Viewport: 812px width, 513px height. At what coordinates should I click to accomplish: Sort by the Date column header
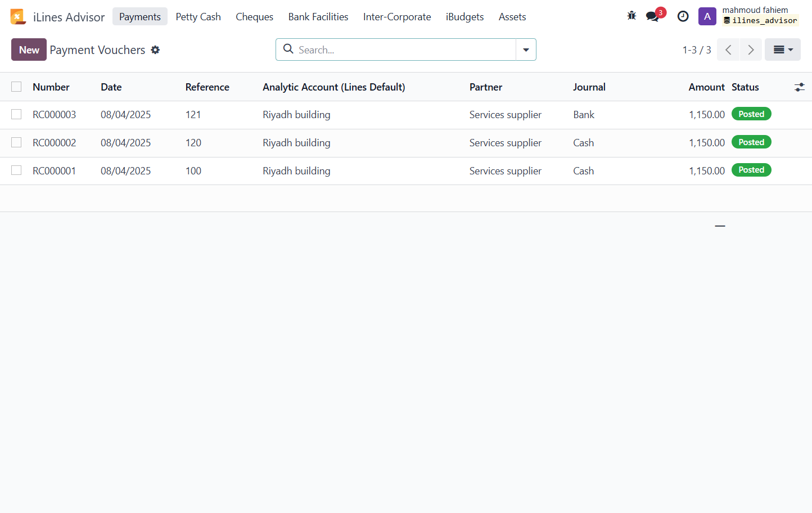pos(111,87)
